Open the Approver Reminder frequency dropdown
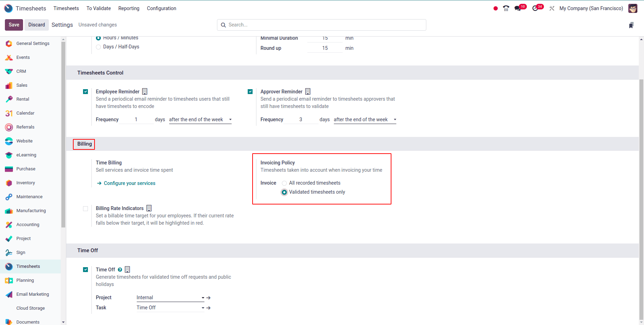This screenshot has height=325, width=644. pyautogui.click(x=364, y=119)
